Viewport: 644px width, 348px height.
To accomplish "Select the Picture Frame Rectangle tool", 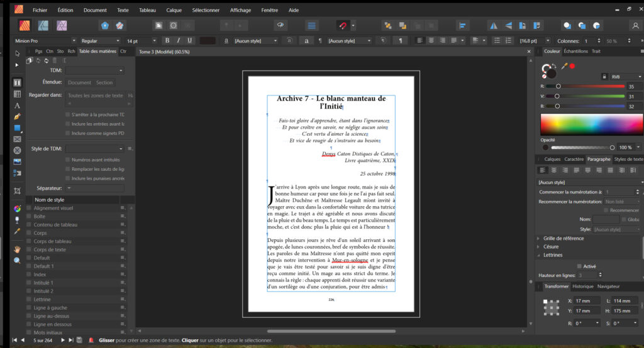I will point(17,139).
